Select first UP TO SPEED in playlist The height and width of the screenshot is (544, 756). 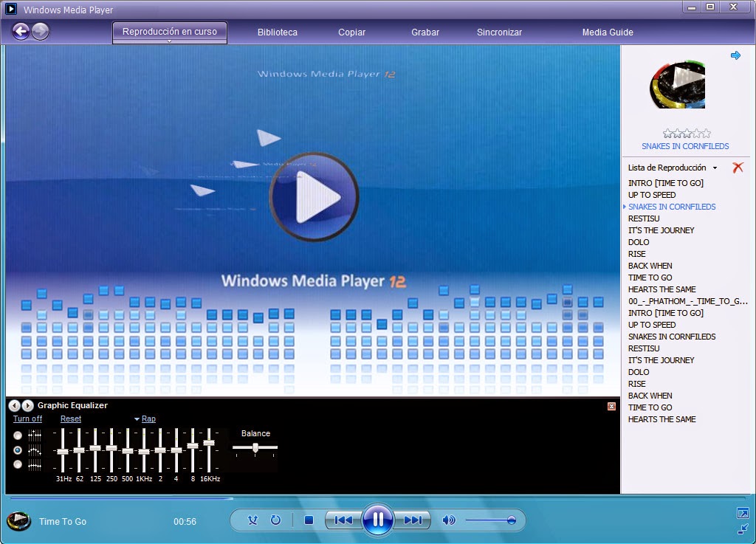[x=651, y=195]
